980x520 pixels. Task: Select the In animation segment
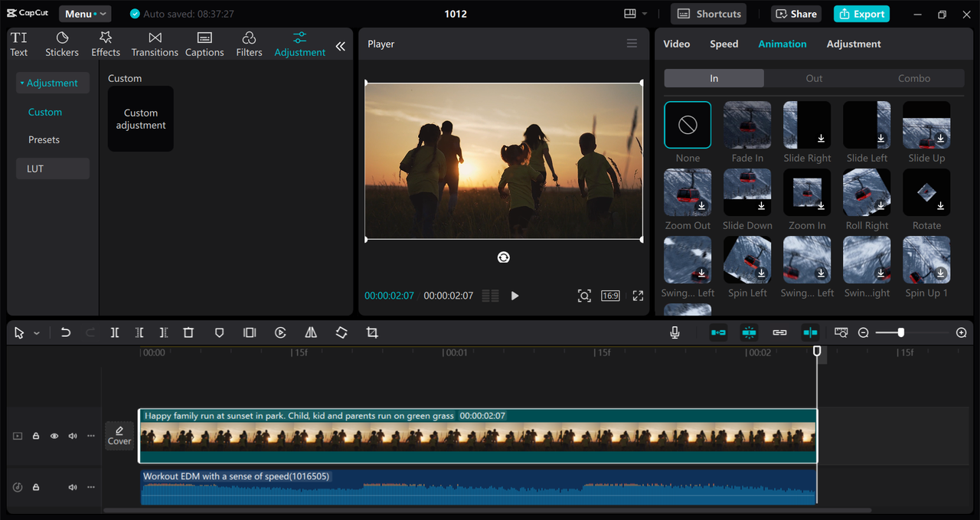pos(714,78)
